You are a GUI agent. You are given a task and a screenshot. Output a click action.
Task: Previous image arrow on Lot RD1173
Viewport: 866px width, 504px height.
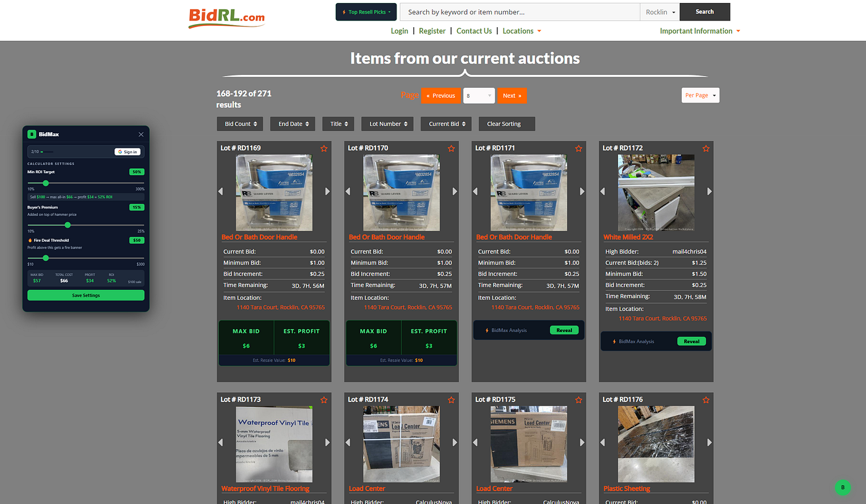pyautogui.click(x=221, y=443)
